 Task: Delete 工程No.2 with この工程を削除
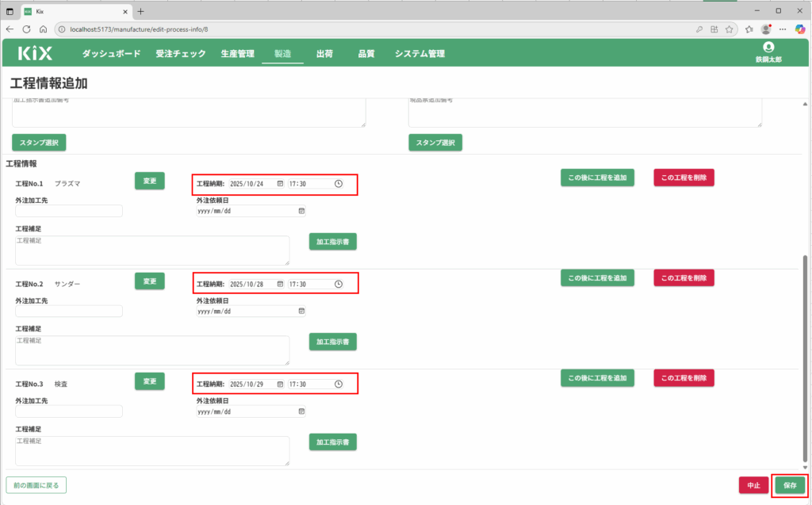point(684,278)
